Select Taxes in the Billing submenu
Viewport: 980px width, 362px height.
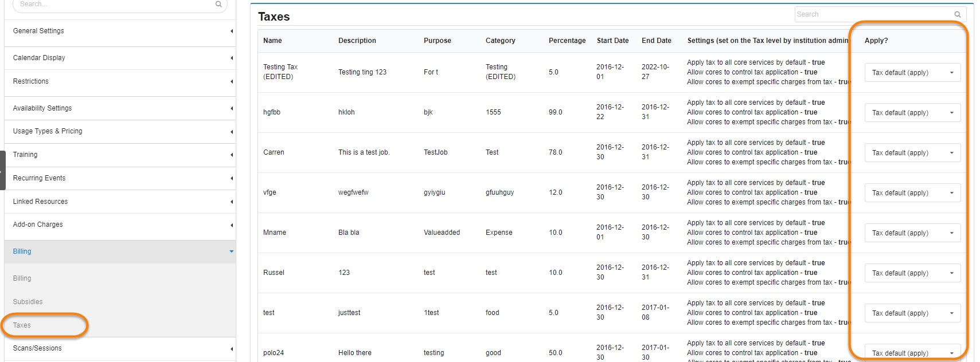pyautogui.click(x=22, y=325)
